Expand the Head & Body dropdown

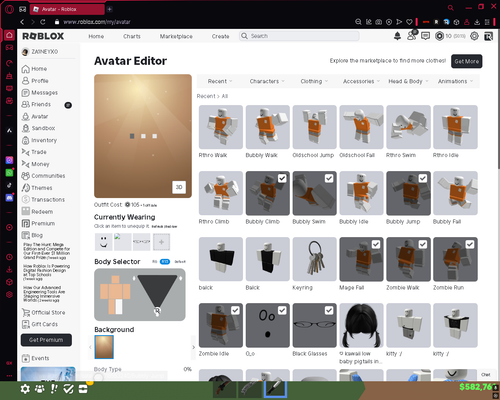[x=408, y=81]
